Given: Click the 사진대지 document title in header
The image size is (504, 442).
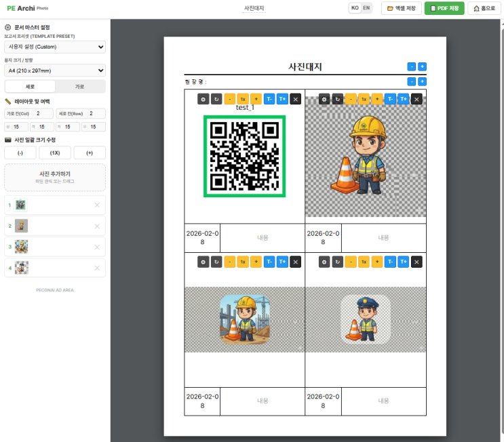Looking at the screenshot, I should [x=254, y=8].
